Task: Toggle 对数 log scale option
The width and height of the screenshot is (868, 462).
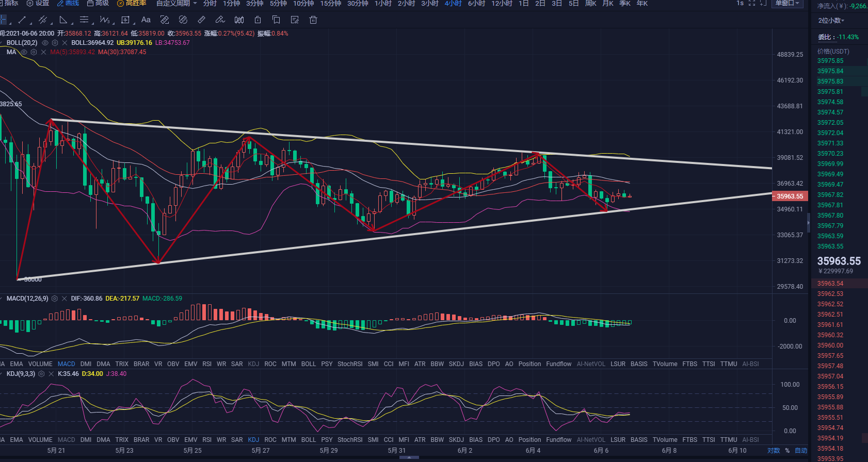Action: coord(774,451)
